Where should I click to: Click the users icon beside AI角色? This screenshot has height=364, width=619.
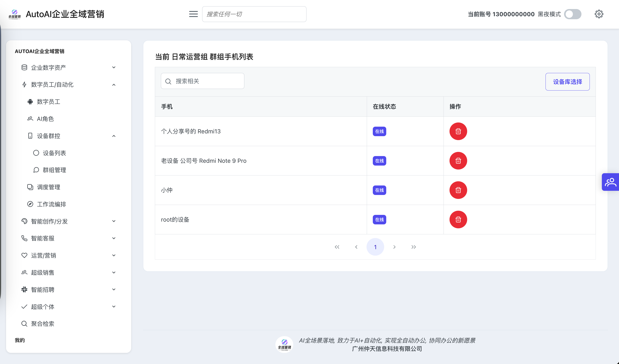click(x=30, y=119)
